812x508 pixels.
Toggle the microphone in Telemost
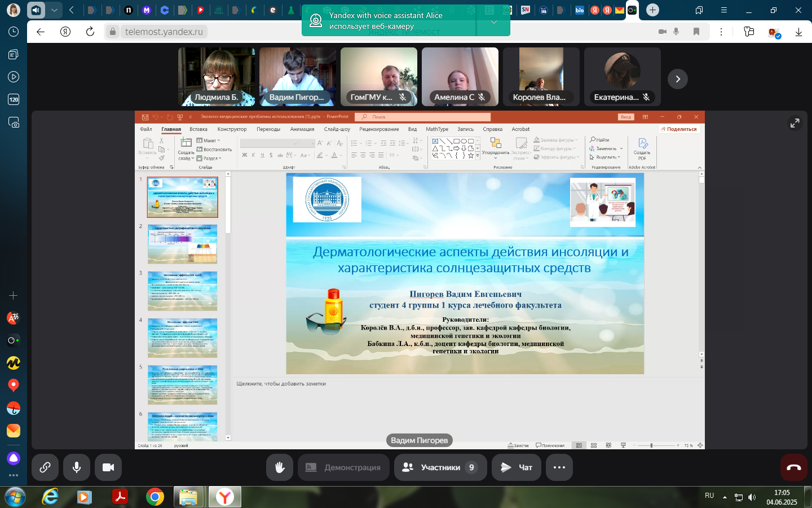[77, 467]
